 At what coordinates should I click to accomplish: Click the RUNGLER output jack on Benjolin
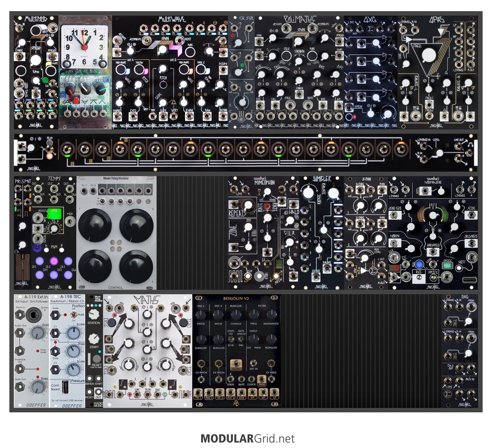pos(236,364)
